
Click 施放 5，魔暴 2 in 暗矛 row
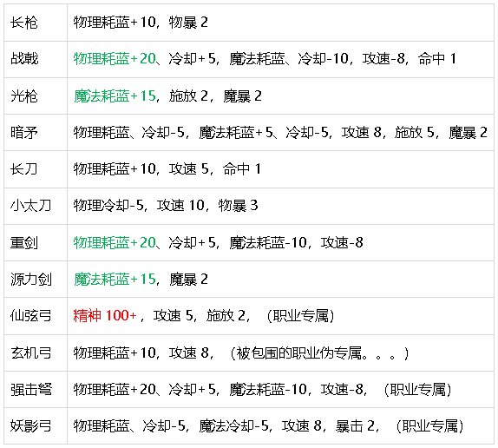point(441,132)
